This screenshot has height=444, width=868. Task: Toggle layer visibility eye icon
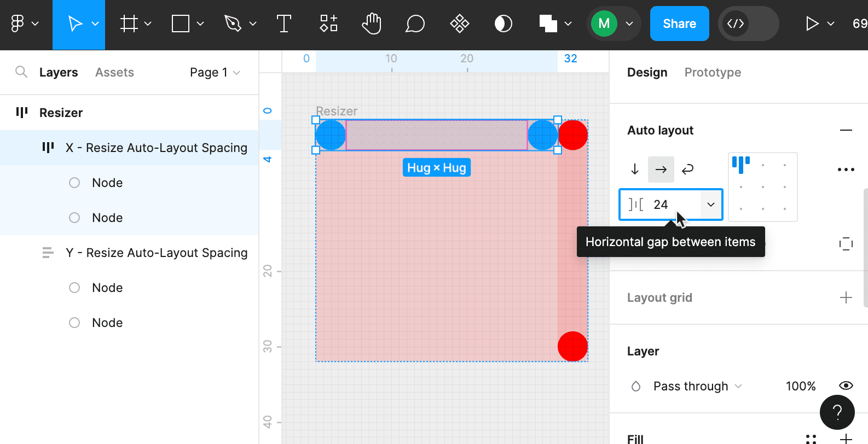pyautogui.click(x=846, y=386)
